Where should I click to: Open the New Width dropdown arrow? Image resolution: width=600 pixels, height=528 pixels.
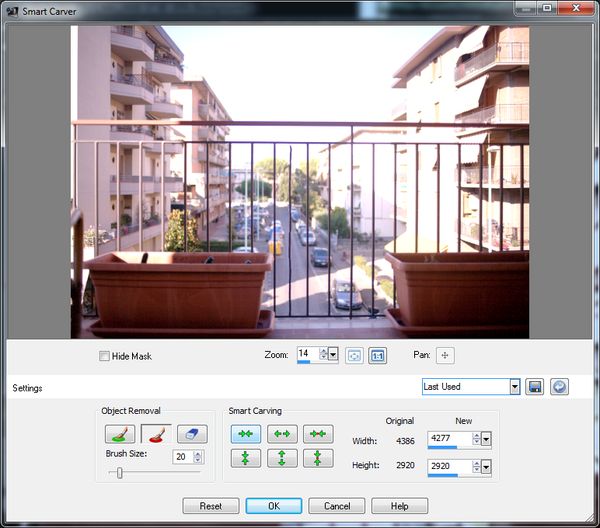coord(486,440)
